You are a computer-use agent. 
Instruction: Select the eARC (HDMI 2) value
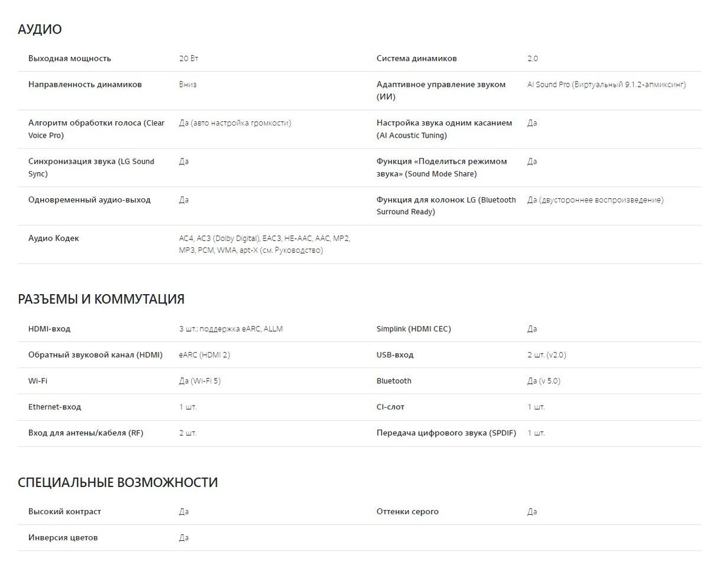point(204,355)
